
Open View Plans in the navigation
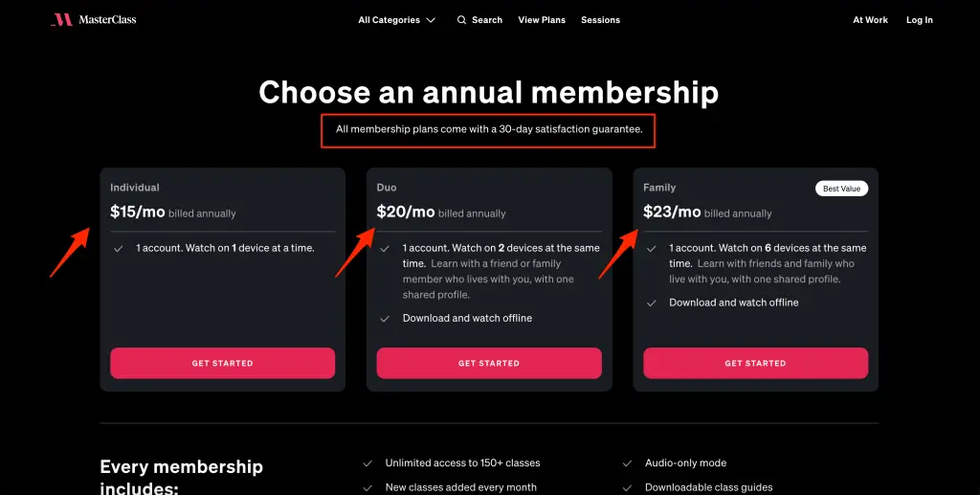tap(542, 20)
